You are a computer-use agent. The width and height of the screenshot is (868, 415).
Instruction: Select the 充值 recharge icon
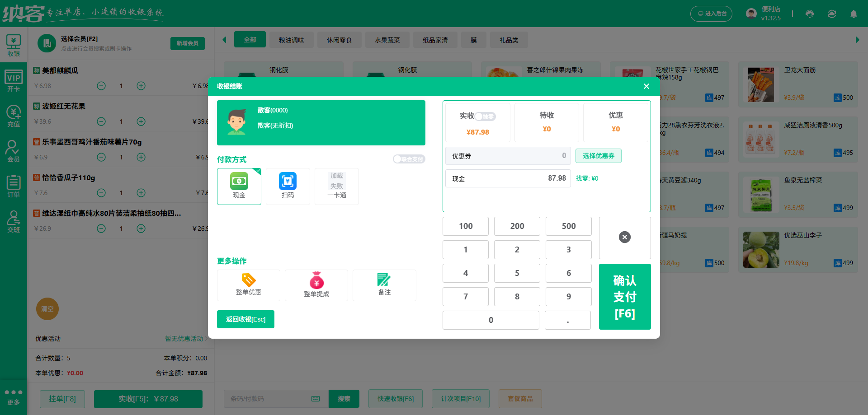pyautogui.click(x=14, y=117)
